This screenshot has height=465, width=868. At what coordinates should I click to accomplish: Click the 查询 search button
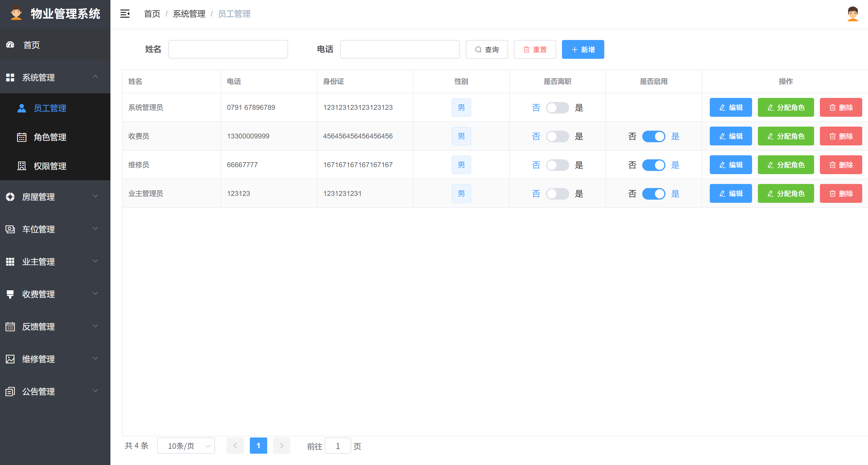(487, 50)
